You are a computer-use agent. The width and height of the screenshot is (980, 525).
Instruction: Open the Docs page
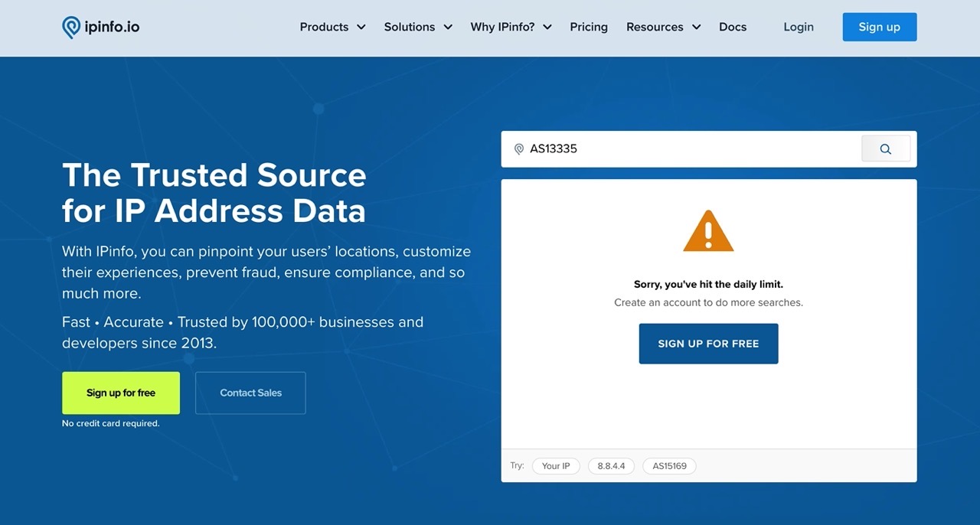click(733, 27)
